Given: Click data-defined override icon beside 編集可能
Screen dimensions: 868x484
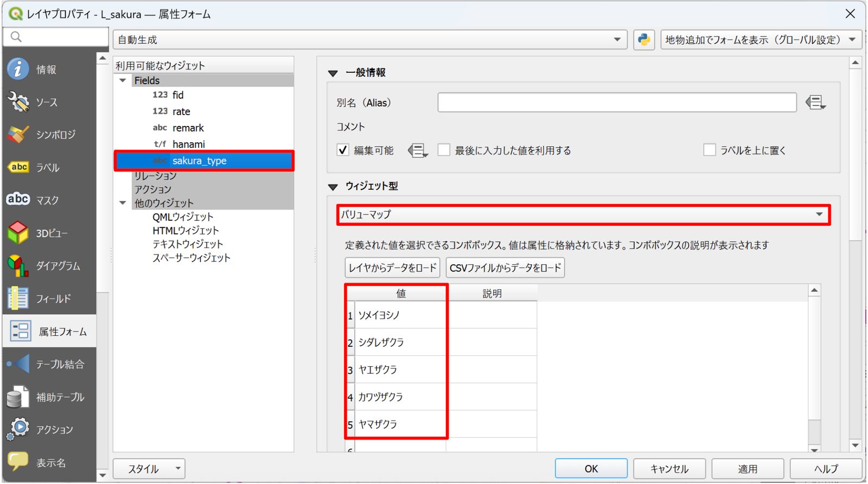Looking at the screenshot, I should (418, 150).
